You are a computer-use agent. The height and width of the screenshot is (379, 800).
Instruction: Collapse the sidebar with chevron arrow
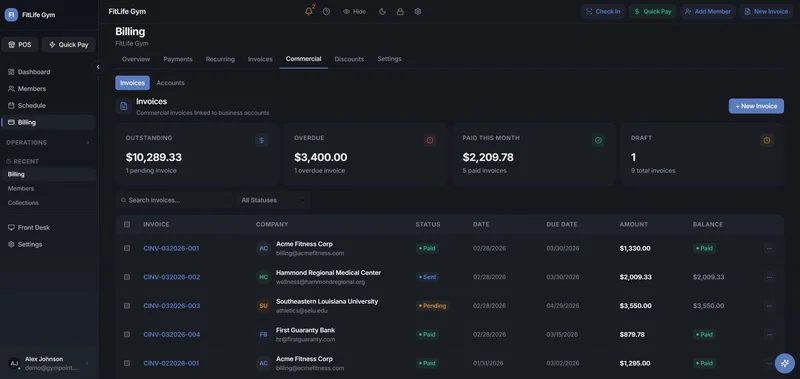[x=98, y=67]
